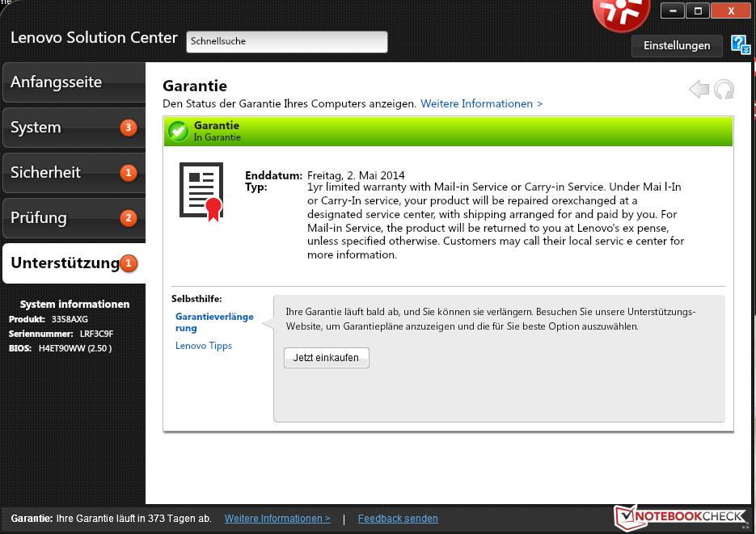
Task: Open the Anfangsseite sidebar tab
Action: (x=74, y=82)
